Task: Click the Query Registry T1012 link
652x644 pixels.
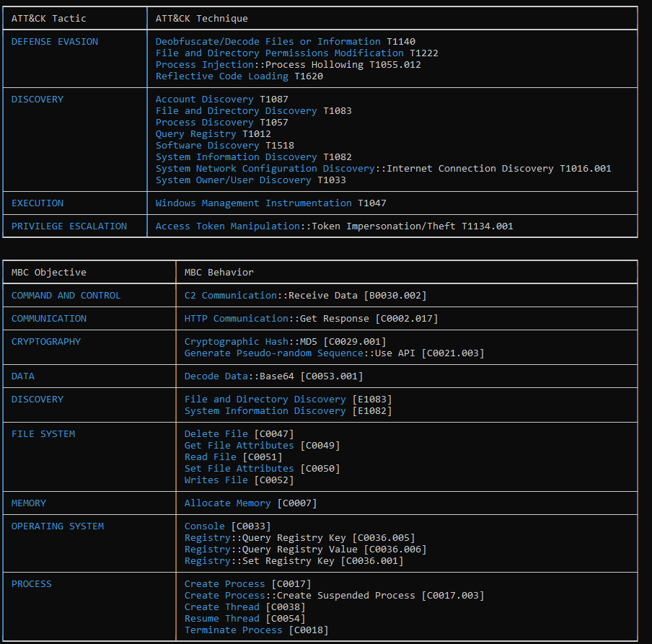Action: click(196, 134)
